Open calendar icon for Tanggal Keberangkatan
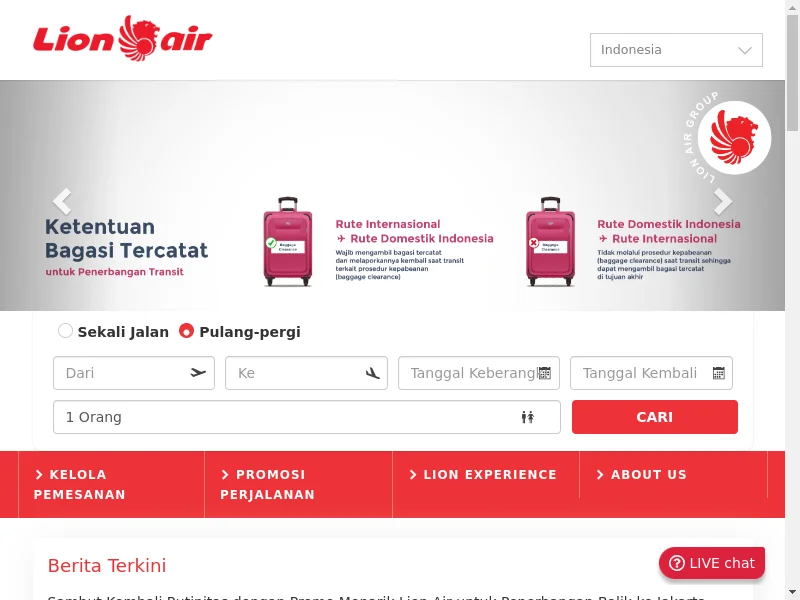800x600 pixels. [545, 373]
